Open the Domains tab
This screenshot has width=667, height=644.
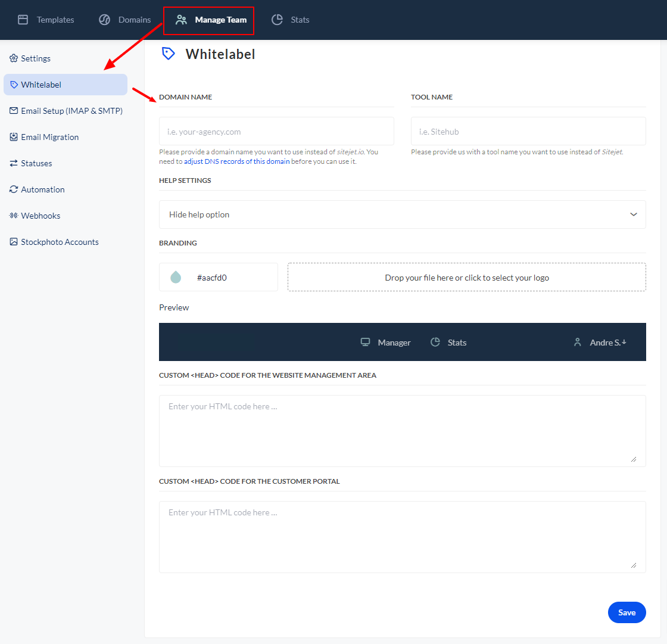point(125,20)
